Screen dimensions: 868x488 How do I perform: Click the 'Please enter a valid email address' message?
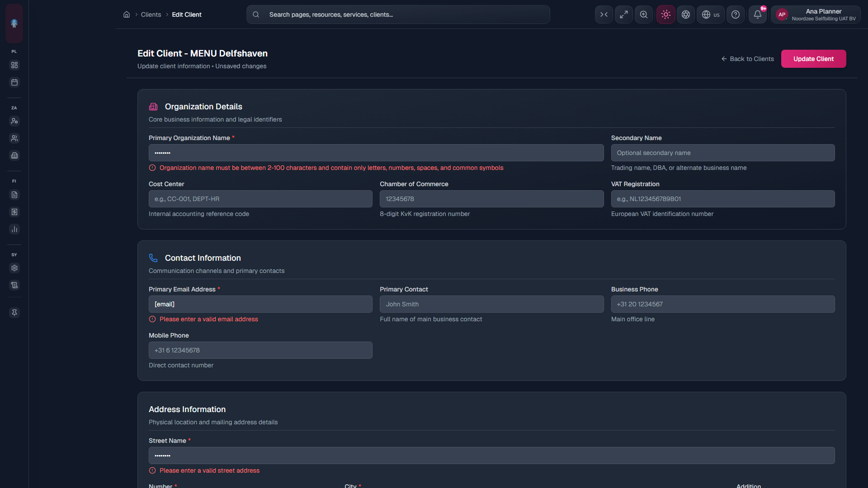point(209,319)
